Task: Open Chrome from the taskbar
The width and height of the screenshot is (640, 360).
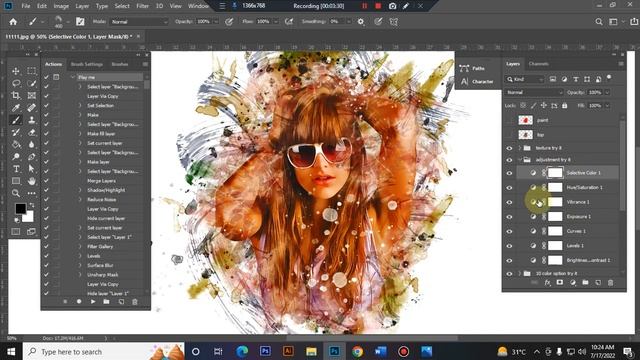Action: 358,351
